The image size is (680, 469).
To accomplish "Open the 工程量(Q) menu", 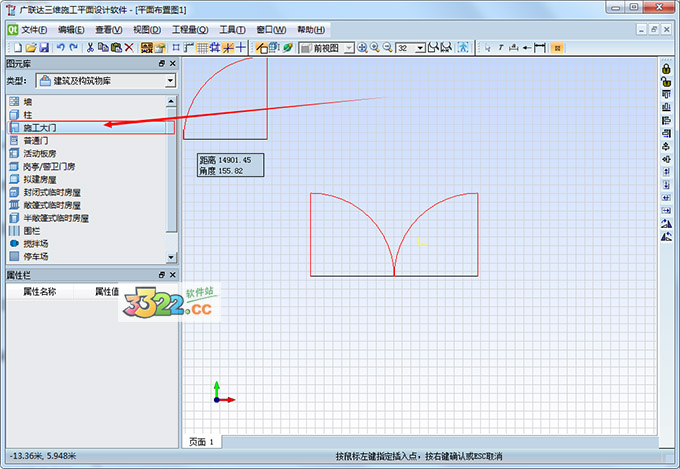I will (190, 30).
